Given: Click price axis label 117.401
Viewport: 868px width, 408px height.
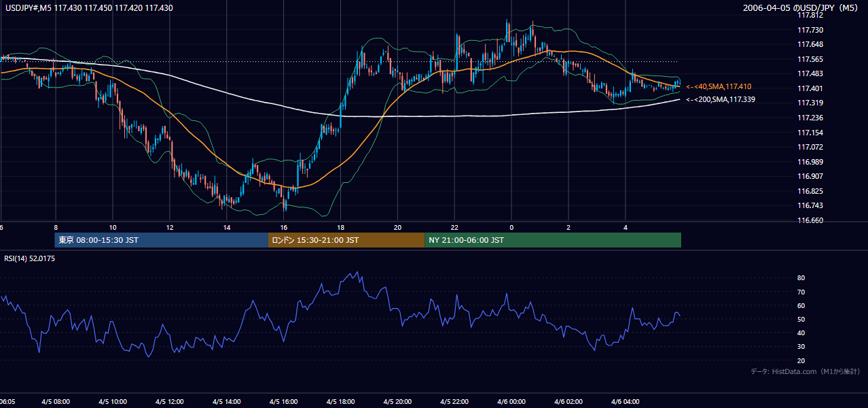Looking at the screenshot, I should pos(810,88).
